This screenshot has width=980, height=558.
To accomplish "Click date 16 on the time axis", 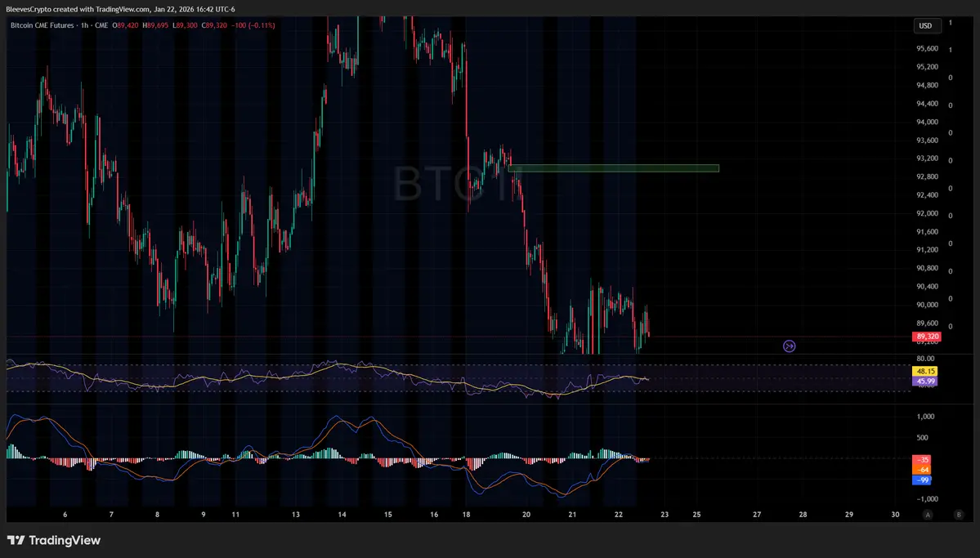I will click(x=434, y=515).
